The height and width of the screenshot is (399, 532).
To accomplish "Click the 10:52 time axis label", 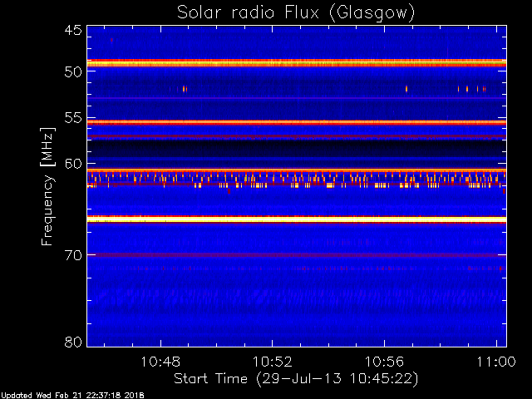I will 273,362.
